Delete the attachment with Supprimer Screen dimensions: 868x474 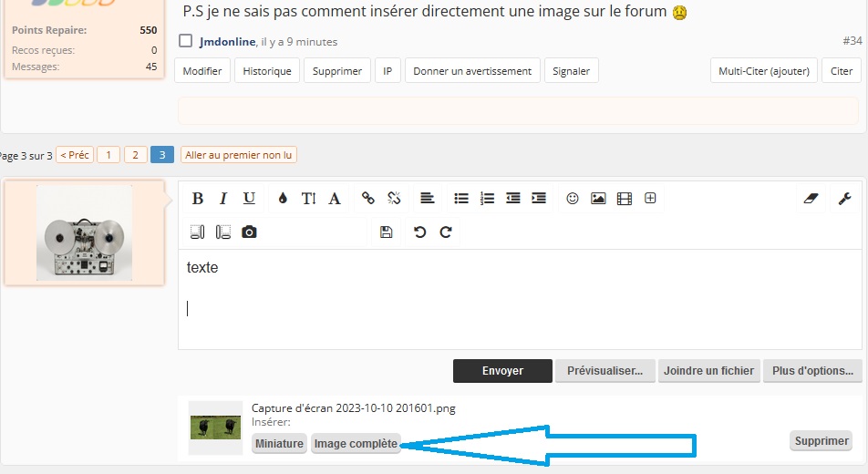pyautogui.click(x=821, y=441)
